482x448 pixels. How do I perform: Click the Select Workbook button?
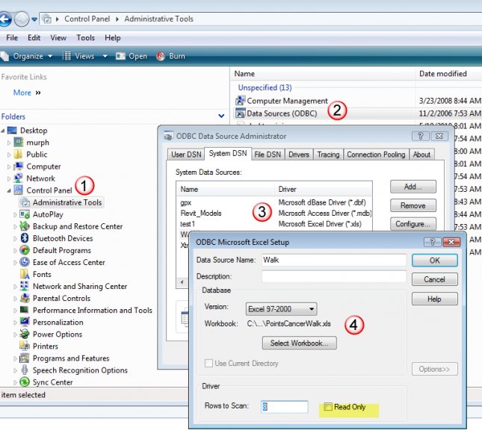pos(299,343)
